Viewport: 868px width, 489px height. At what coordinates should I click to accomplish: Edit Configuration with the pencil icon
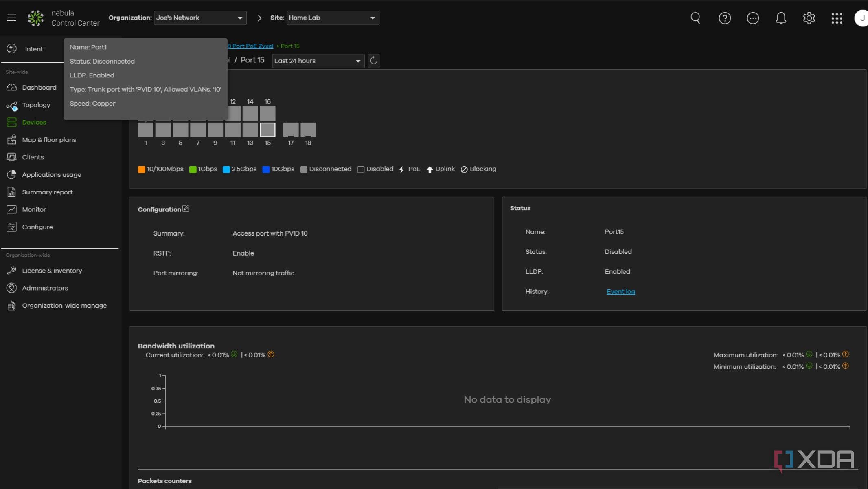click(x=186, y=209)
